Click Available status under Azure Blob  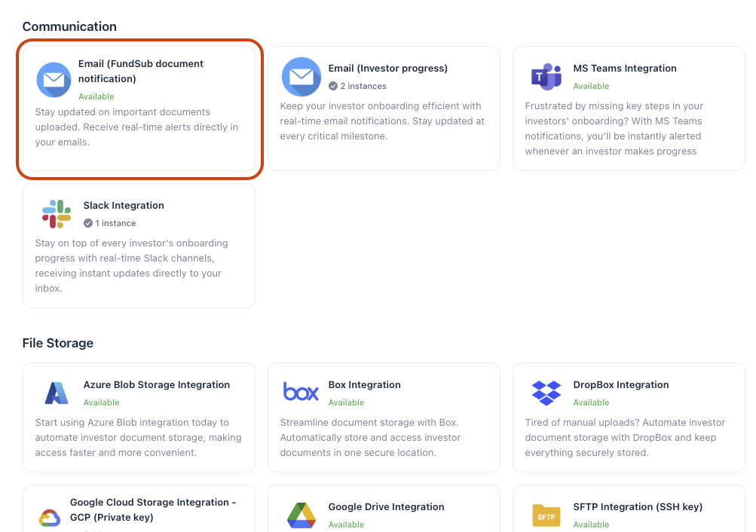101,402
